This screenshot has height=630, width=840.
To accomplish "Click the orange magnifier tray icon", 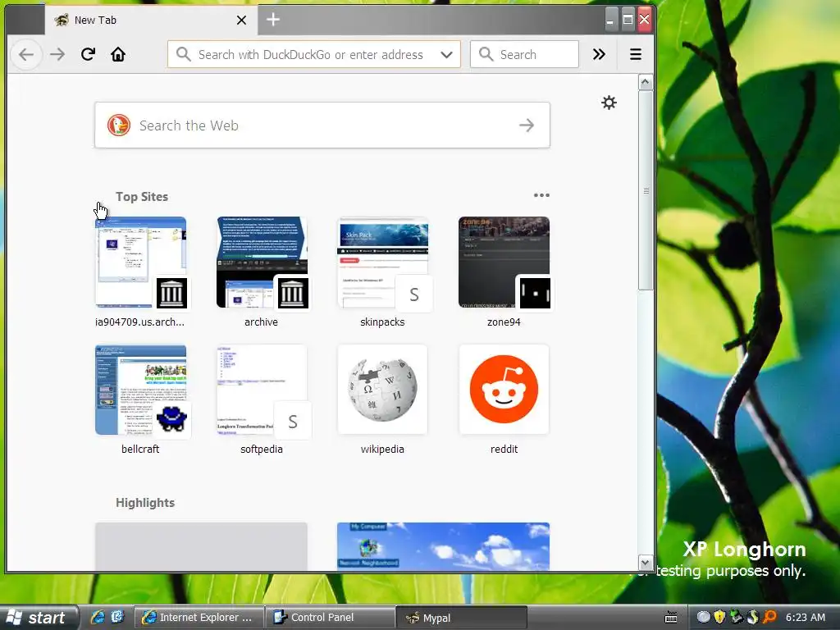I will click(x=769, y=617).
